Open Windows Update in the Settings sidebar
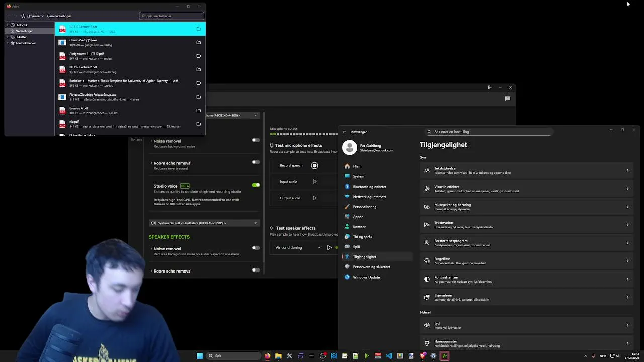 [x=376, y=277]
